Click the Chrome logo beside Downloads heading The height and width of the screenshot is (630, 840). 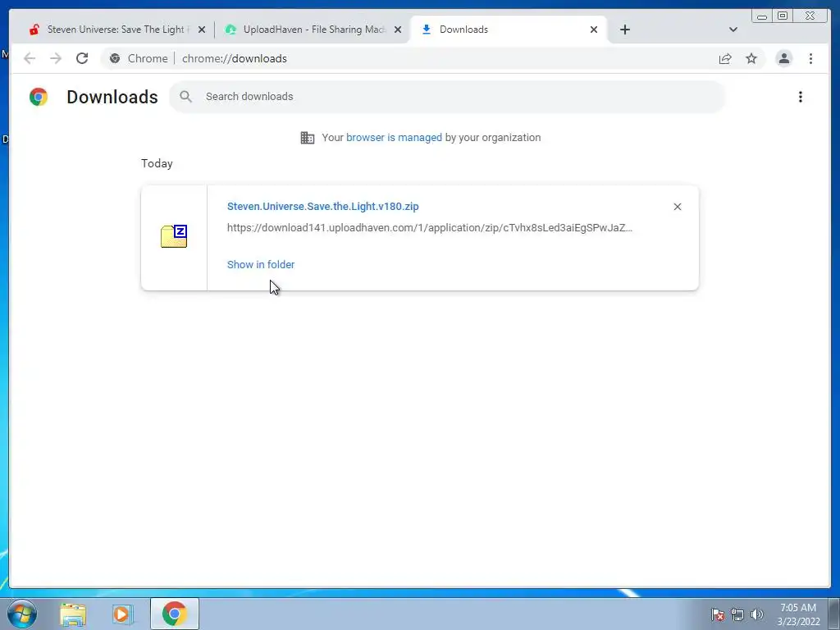(x=39, y=97)
